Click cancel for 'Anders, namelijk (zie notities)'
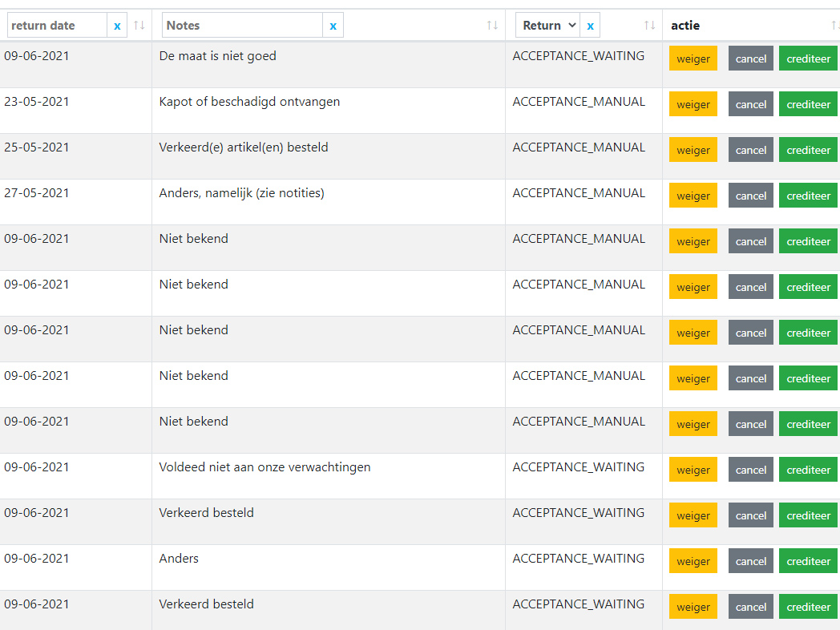This screenshot has height=630, width=840. coord(750,196)
